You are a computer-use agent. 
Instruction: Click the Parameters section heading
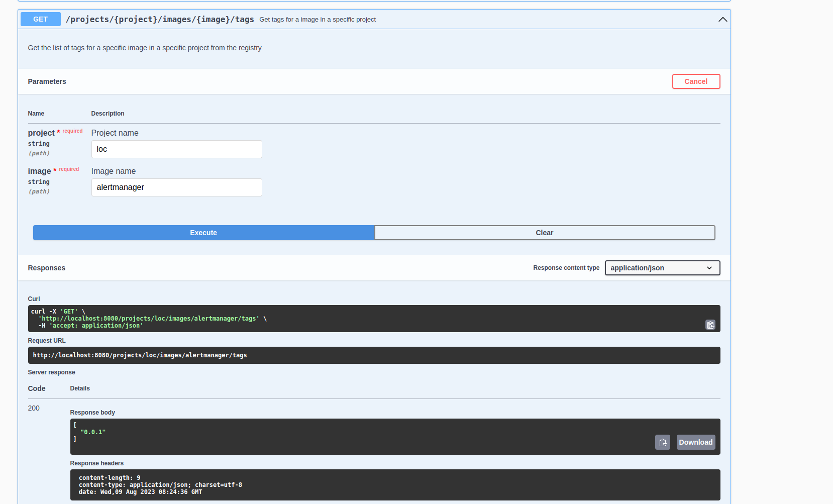click(47, 81)
